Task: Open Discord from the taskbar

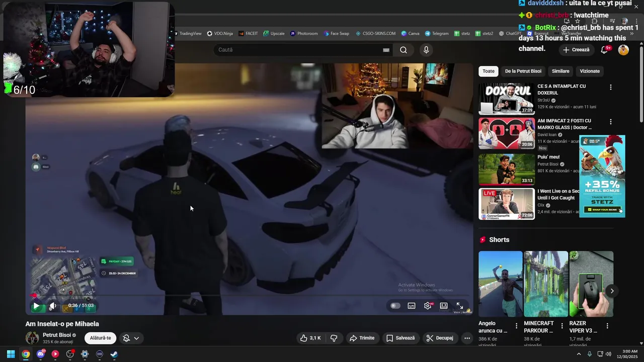Action: (x=40, y=354)
